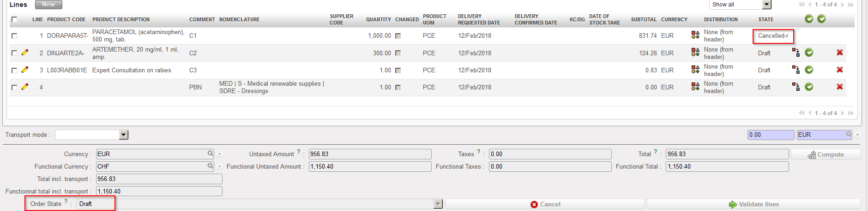Edit line 2 using its pencil icon

25,53
